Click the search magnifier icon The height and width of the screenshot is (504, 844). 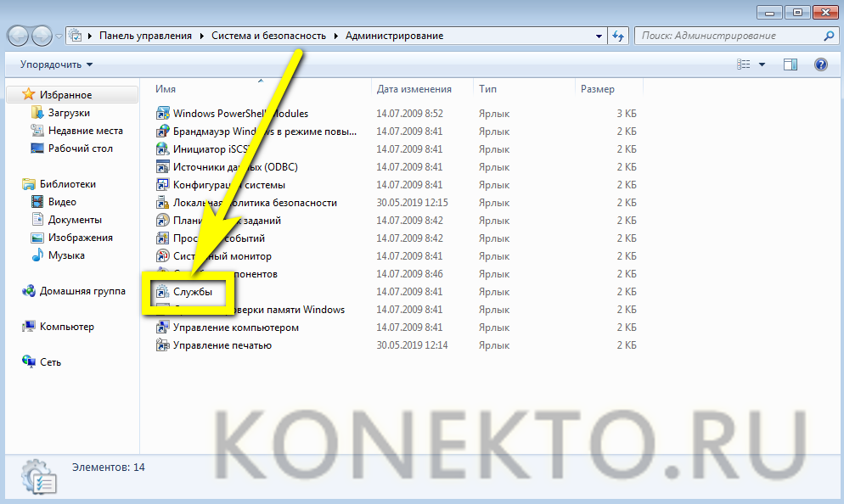pyautogui.click(x=829, y=36)
